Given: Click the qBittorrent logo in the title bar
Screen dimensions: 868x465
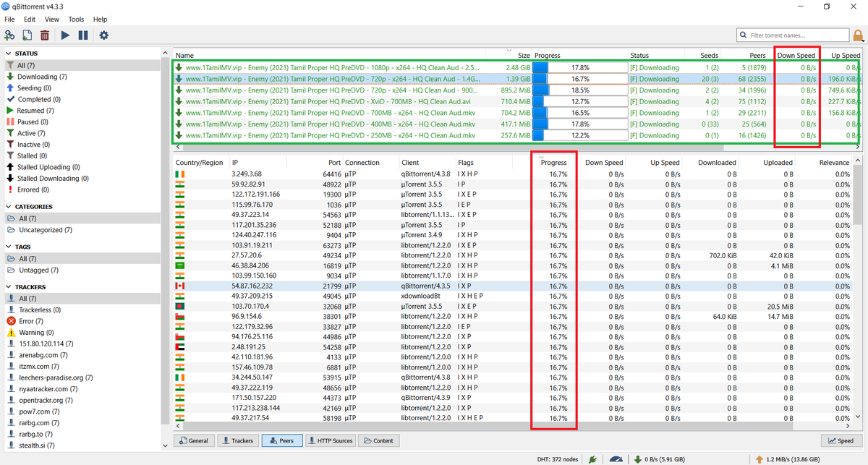Looking at the screenshot, I should [7, 6].
